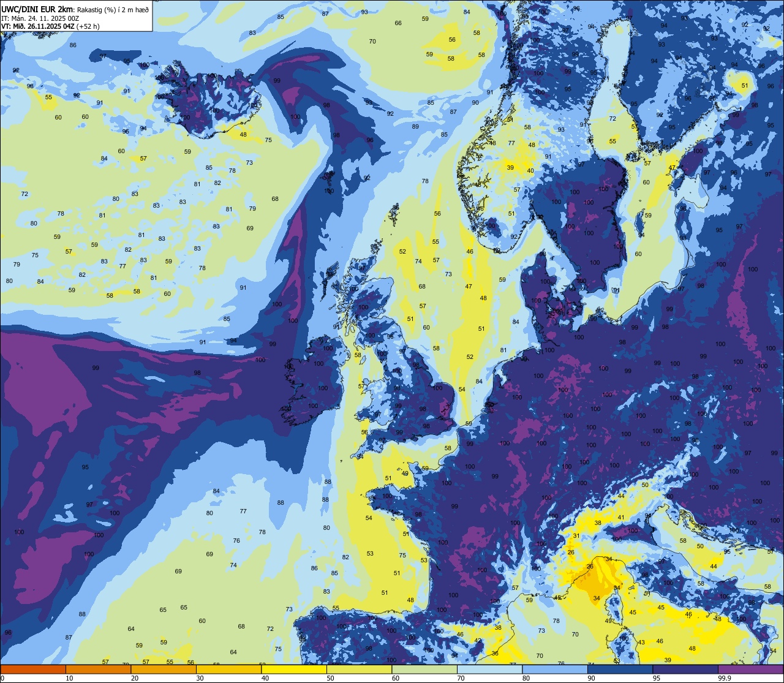Click legend scale label '40'
Image resolution: width=784 pixels, height=683 pixels.
265,678
